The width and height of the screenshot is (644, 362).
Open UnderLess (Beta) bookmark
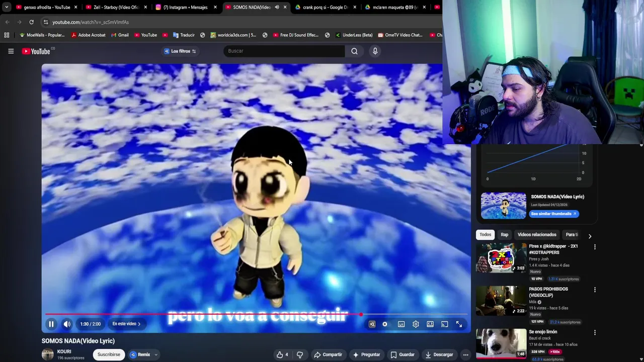(354, 35)
